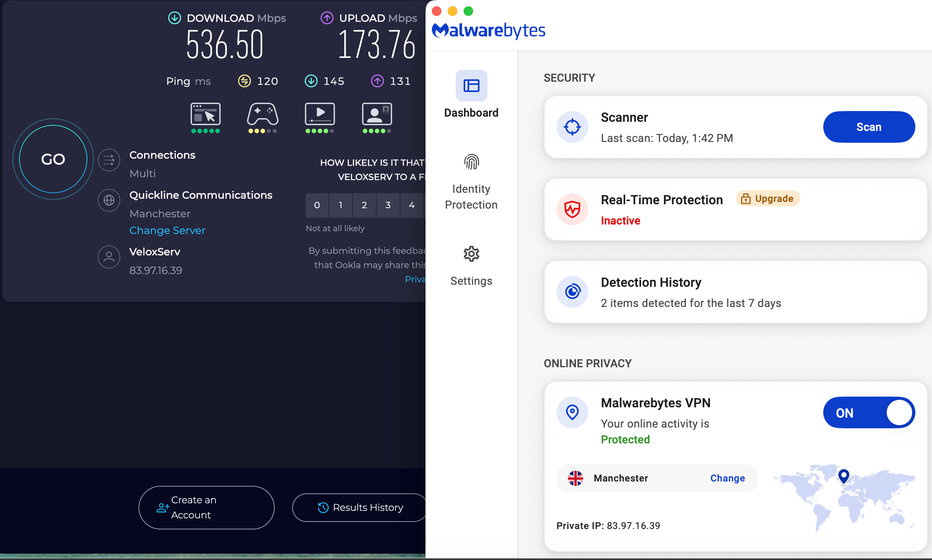Start a Scan in Malwarebytes

[x=869, y=127]
